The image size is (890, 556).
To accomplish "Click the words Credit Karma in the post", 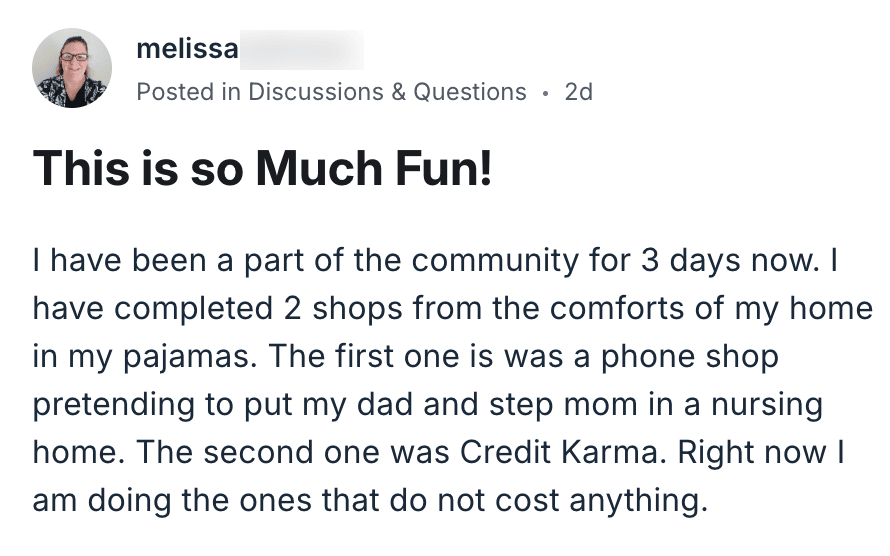I will 561,452.
